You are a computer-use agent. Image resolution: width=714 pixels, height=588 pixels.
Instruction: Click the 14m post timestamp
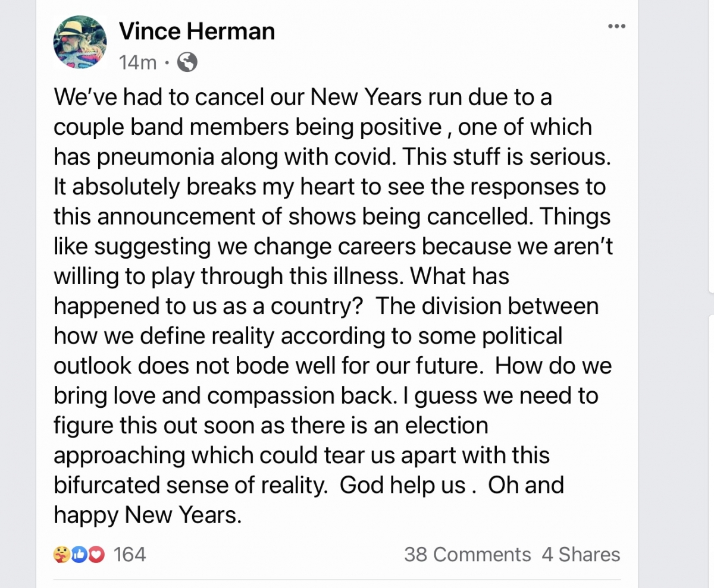[x=138, y=62]
